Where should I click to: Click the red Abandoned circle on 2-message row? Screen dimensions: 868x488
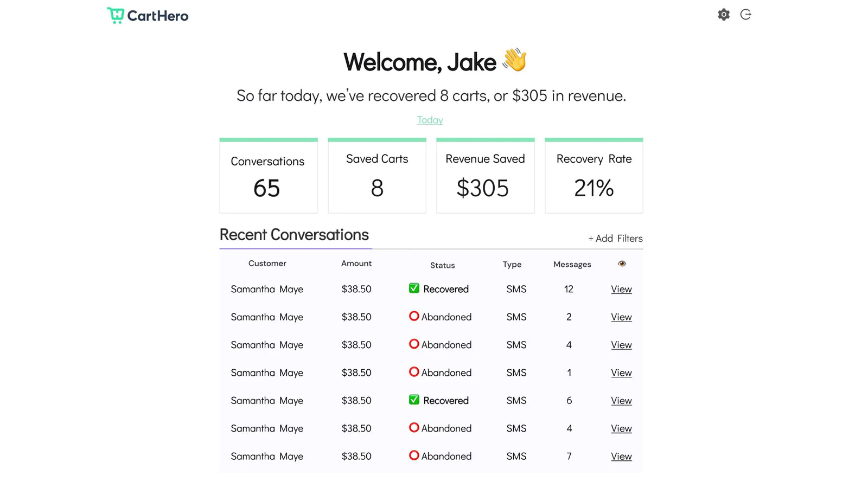(414, 316)
